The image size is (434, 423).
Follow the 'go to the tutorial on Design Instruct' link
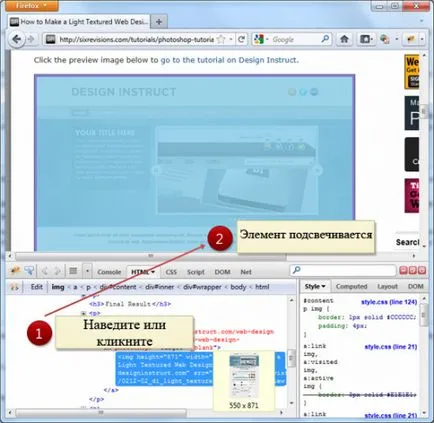pos(229,60)
